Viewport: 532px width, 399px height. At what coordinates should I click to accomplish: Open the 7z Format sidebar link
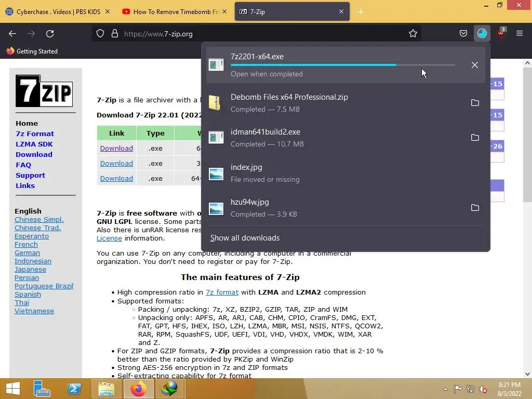(x=35, y=134)
